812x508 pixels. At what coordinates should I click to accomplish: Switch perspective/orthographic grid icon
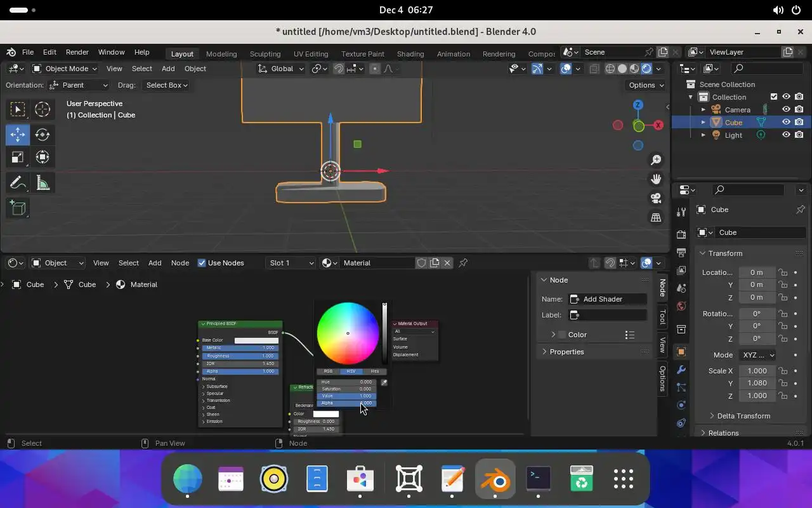coord(656,217)
